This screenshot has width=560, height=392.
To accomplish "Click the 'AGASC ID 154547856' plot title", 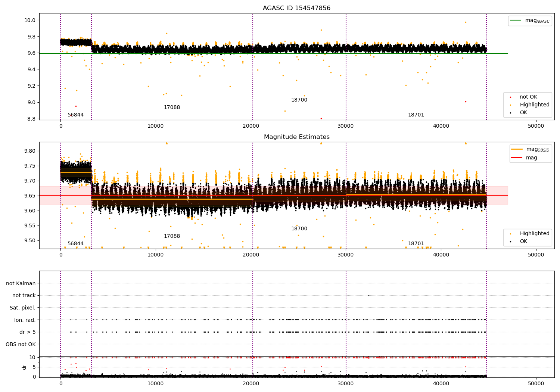I will click(x=296, y=8).
